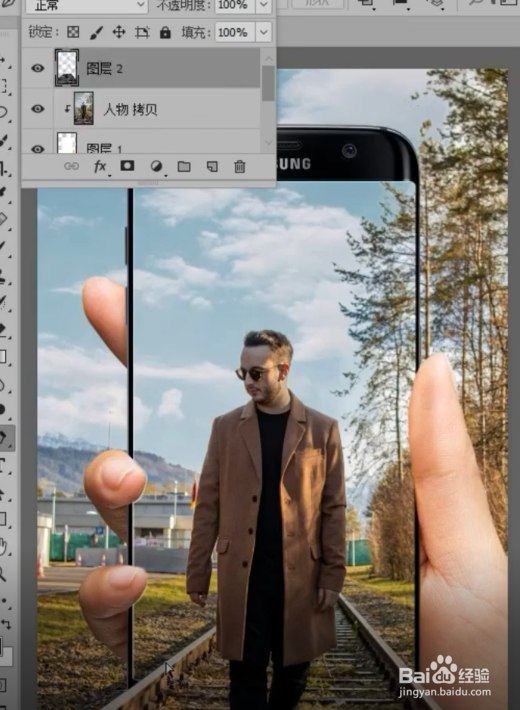Select the Path Selection arrow tool
This screenshot has width=520, height=710.
click(4, 492)
